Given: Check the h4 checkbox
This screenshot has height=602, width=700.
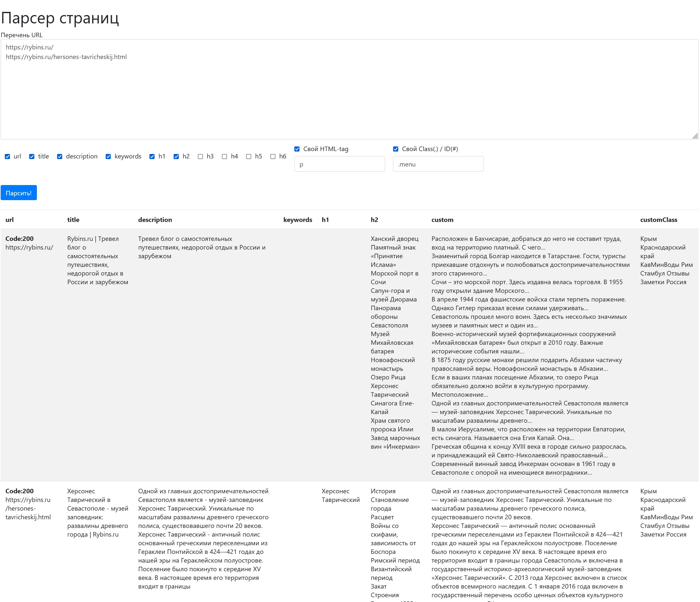Looking at the screenshot, I should point(224,157).
